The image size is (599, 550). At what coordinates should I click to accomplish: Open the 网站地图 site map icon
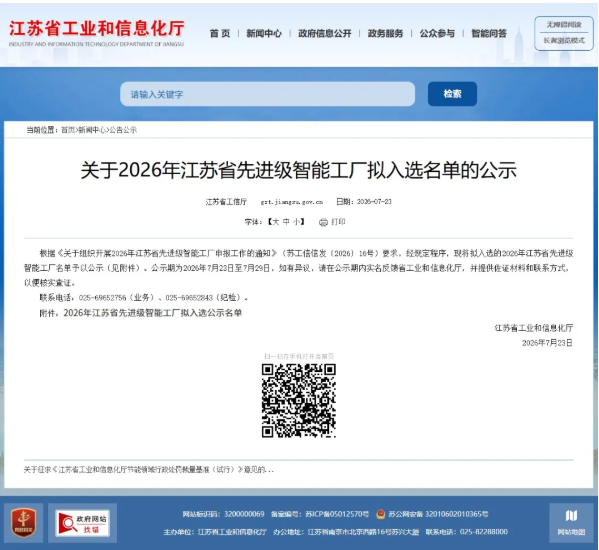pos(571,522)
